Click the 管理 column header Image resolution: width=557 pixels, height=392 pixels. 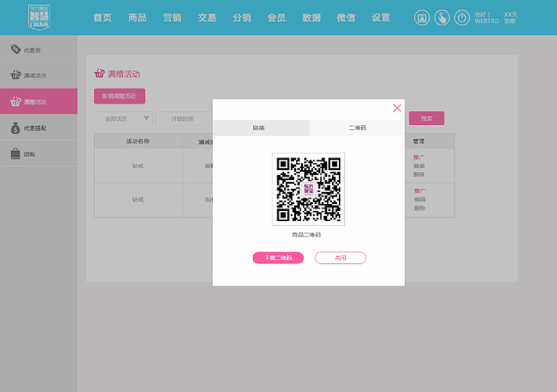pyautogui.click(x=419, y=141)
